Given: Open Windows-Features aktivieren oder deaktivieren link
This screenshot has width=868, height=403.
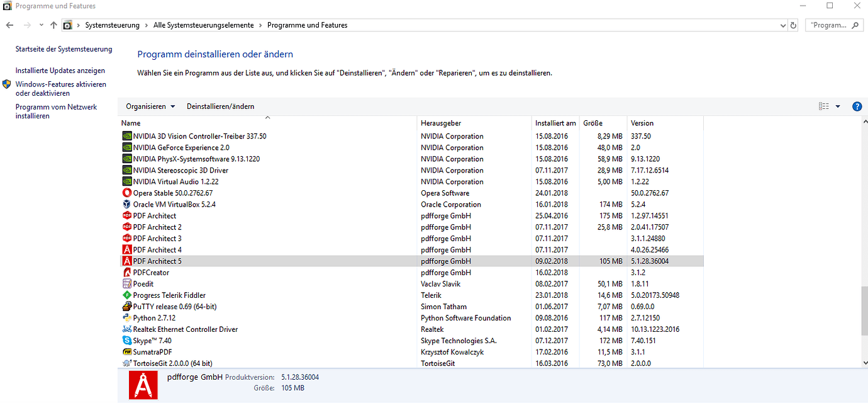Looking at the screenshot, I should [x=61, y=89].
